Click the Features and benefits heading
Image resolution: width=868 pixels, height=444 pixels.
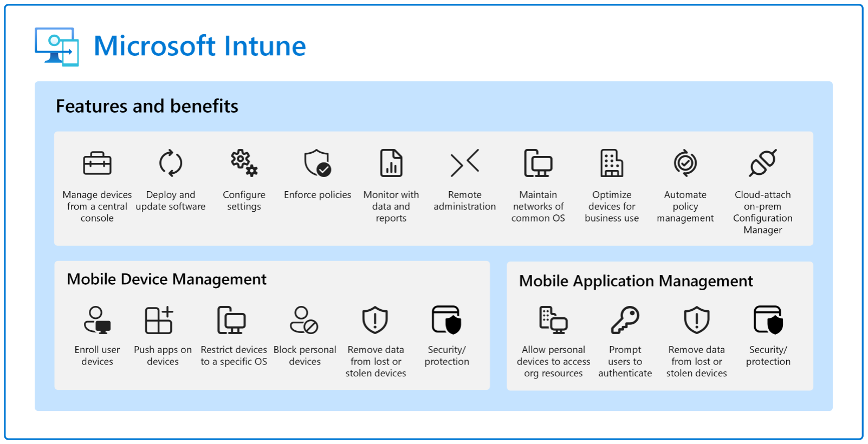[147, 106]
